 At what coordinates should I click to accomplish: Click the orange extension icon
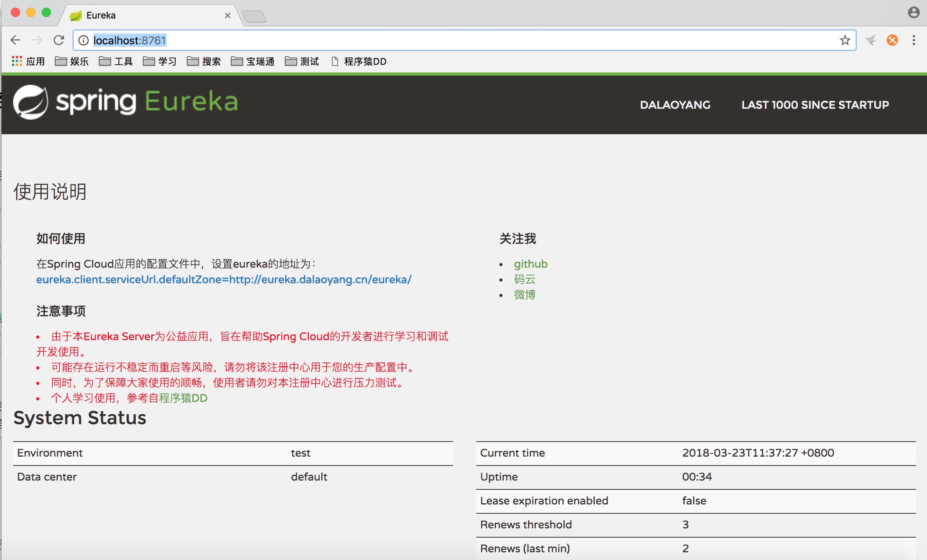point(892,40)
